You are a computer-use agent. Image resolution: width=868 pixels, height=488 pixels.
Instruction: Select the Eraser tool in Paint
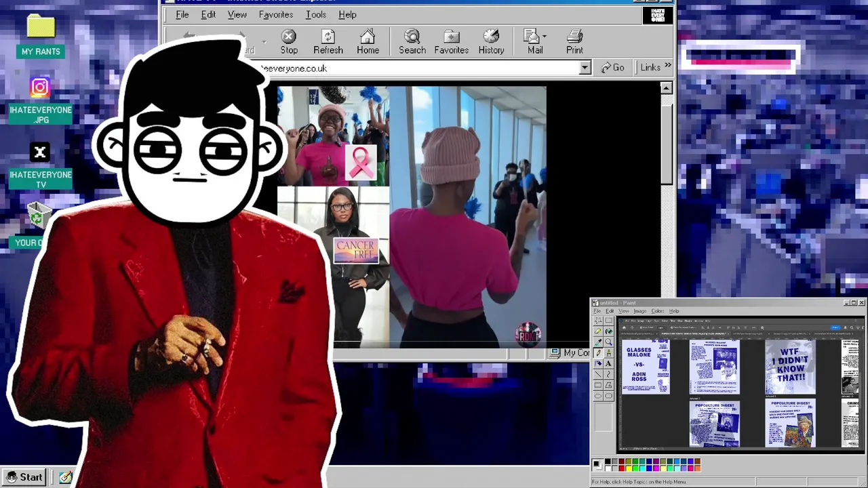(598, 331)
